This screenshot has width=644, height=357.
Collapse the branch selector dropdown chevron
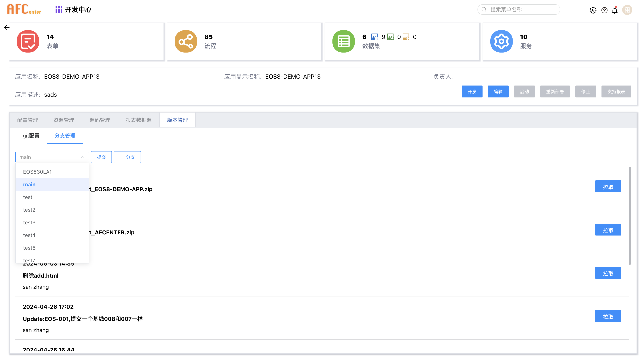click(x=82, y=157)
